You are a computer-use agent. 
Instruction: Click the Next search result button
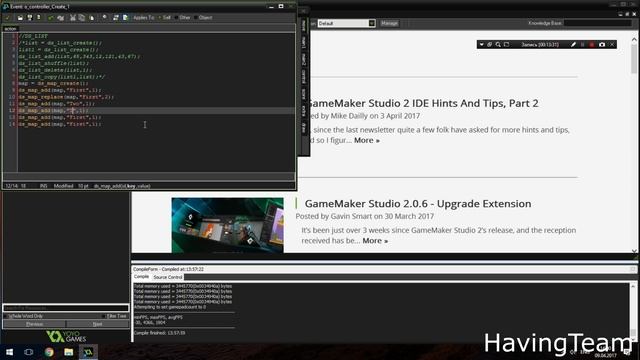[98, 324]
